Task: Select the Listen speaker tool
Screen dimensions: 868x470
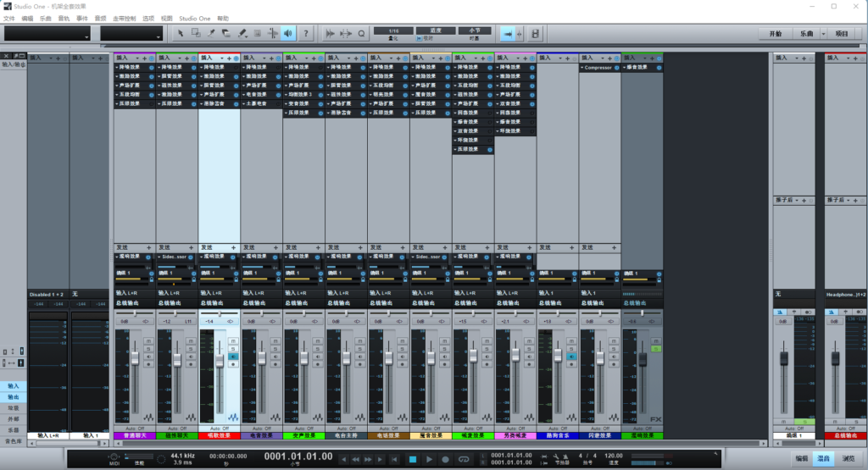Action: 288,34
